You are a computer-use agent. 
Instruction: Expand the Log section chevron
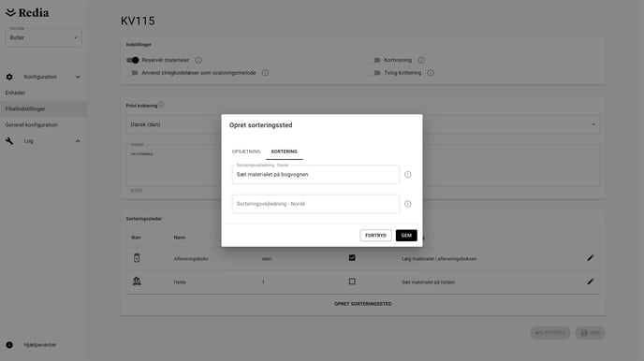(x=78, y=140)
